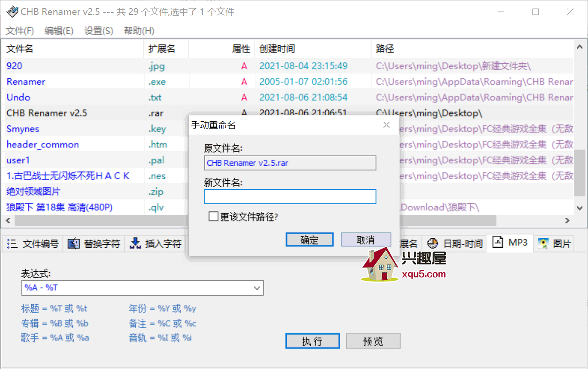588x369 pixels.
Task: Click the vertical scrollbar thumb of file list
Action: pyautogui.click(x=579, y=173)
